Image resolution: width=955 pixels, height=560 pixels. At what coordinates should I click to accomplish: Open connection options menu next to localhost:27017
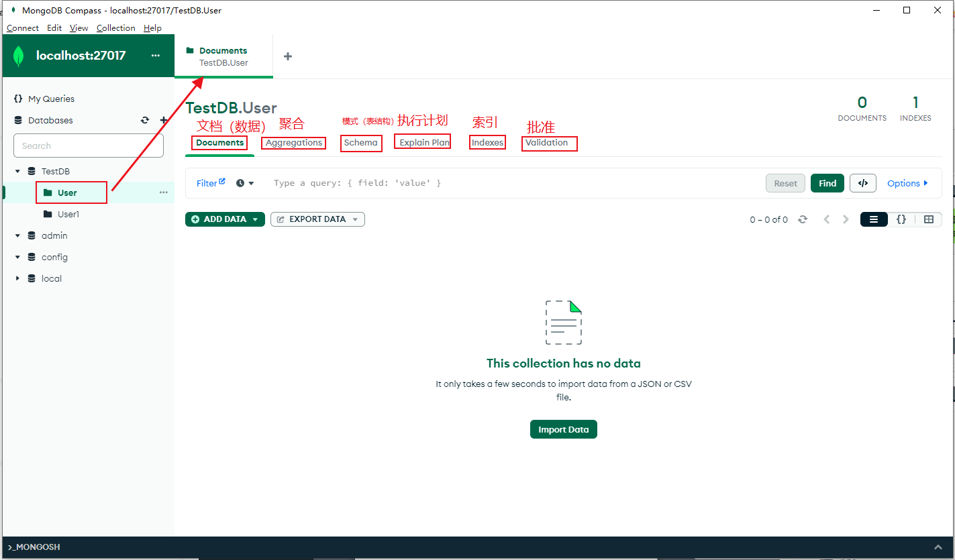(x=156, y=56)
